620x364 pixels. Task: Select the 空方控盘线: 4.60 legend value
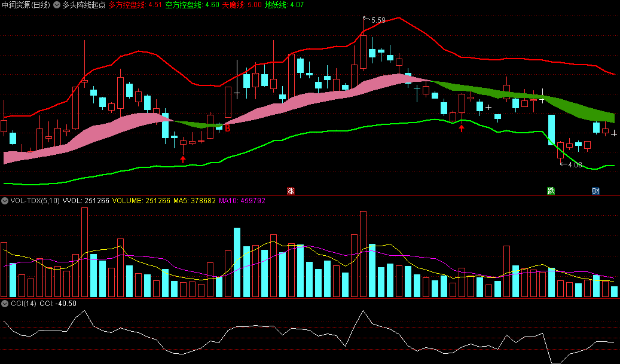pyautogui.click(x=192, y=5)
